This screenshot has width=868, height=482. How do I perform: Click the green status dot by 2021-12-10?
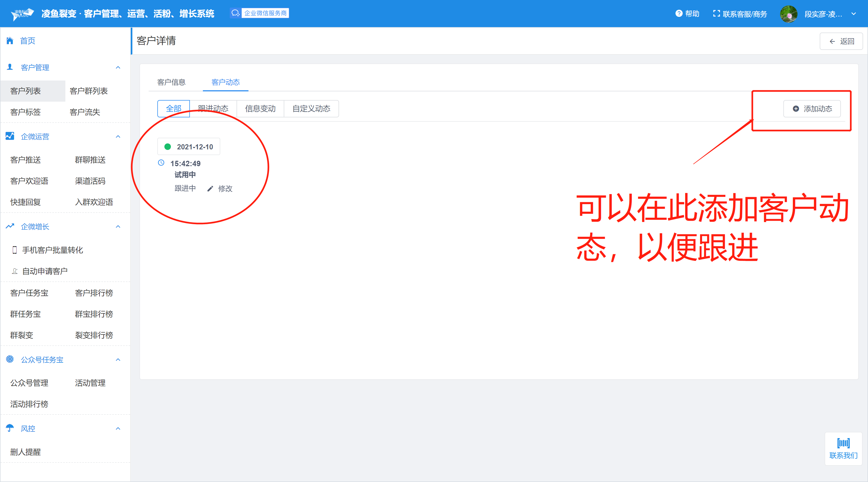pyautogui.click(x=167, y=146)
